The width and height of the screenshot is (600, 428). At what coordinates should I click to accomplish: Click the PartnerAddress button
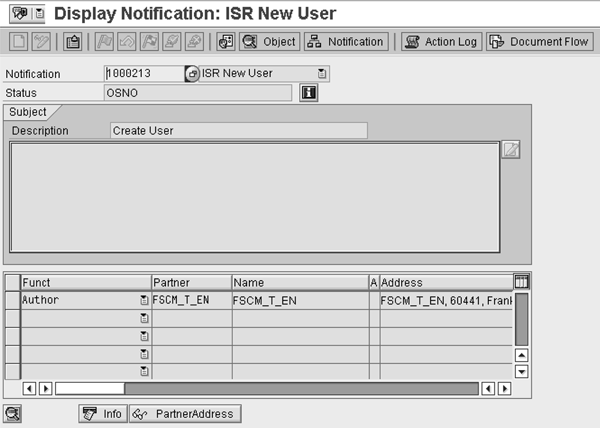tap(185, 414)
